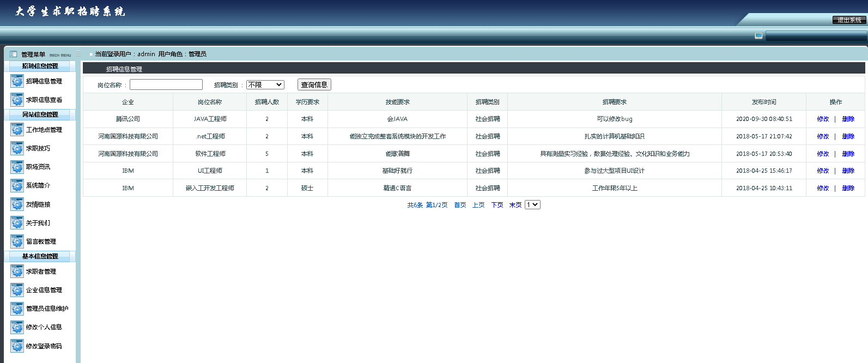This screenshot has width=868, height=363.
Task: Click the gear icon beside 关于我们
Action: pos(17,223)
